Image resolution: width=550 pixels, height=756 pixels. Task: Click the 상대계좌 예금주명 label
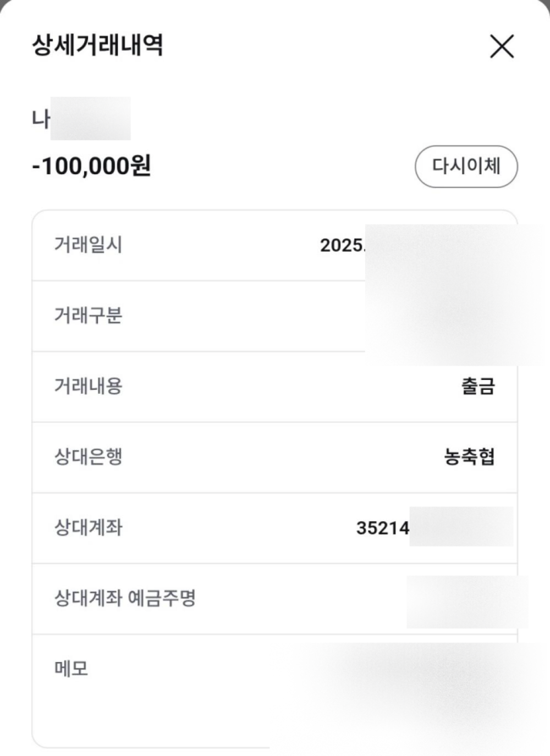pos(125,598)
